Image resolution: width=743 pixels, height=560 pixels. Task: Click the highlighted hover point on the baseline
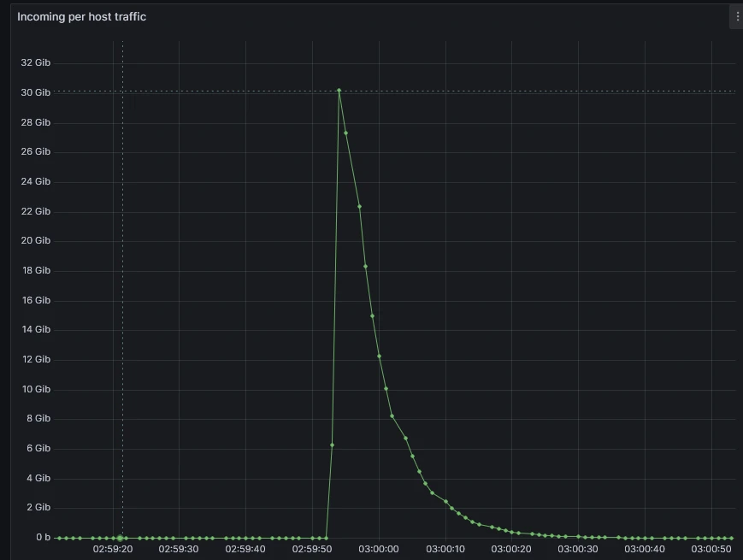[121, 538]
